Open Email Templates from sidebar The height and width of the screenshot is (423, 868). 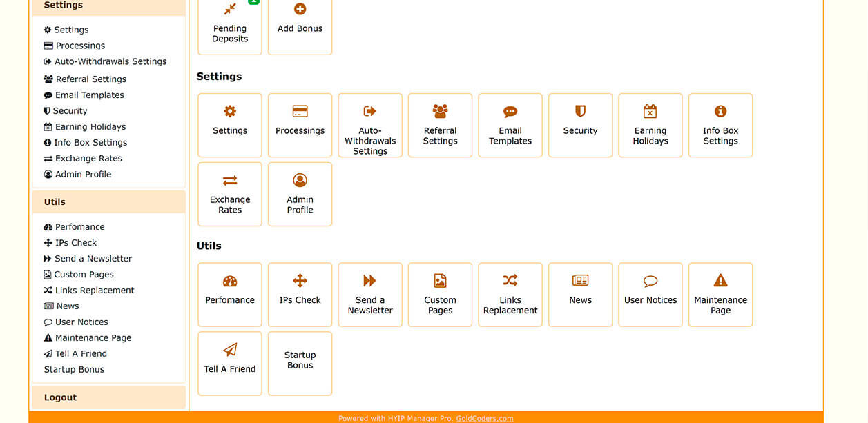tap(84, 95)
